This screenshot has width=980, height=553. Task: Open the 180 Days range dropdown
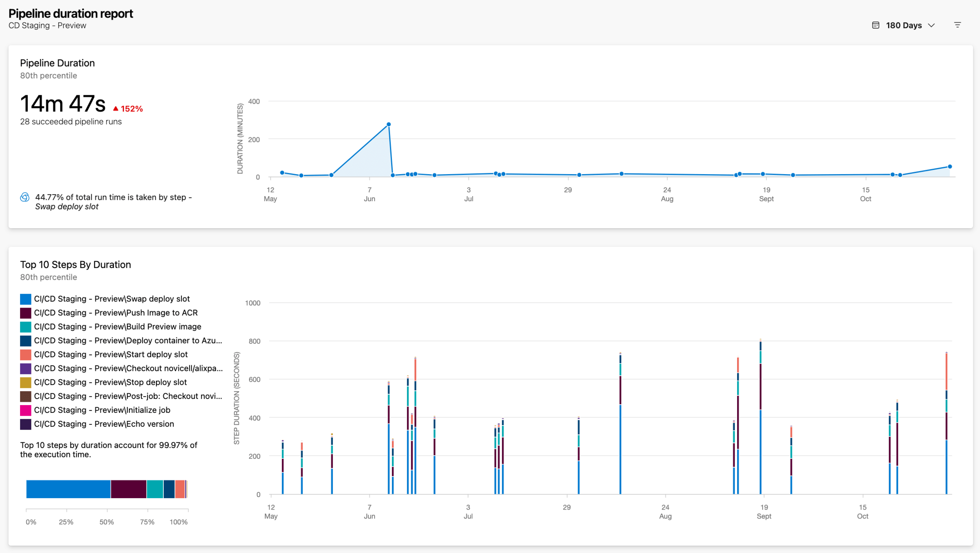click(x=903, y=25)
